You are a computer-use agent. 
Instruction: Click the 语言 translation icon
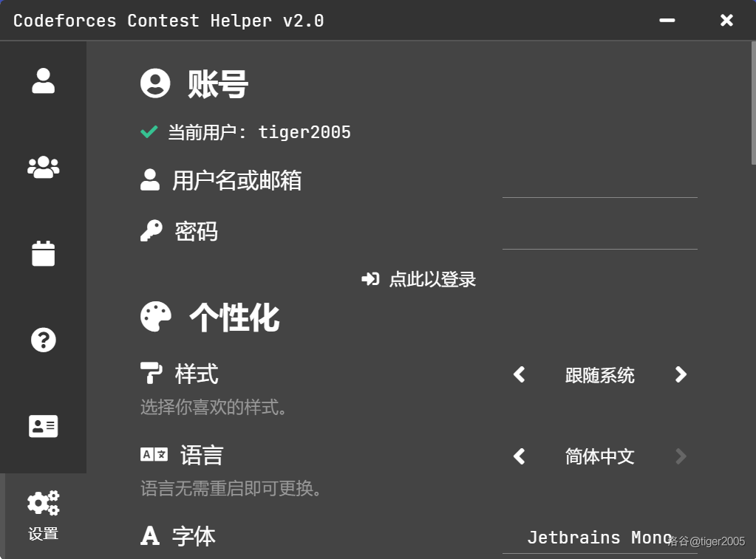[x=154, y=455]
